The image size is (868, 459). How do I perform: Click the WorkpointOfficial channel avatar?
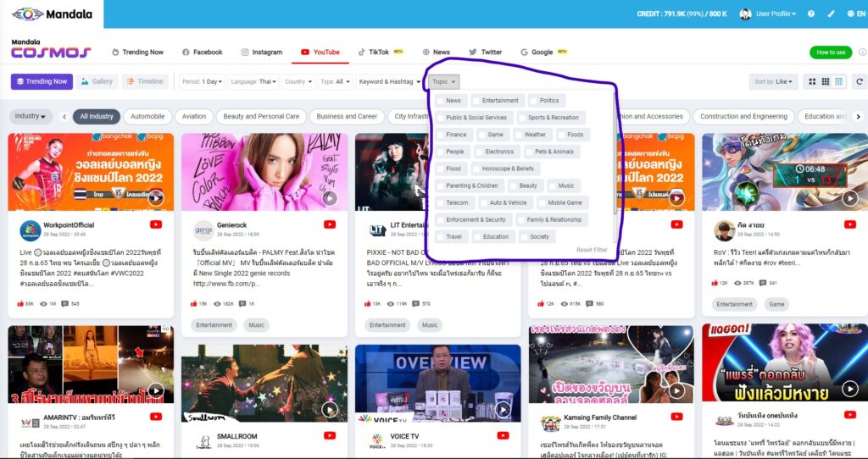pyautogui.click(x=31, y=230)
